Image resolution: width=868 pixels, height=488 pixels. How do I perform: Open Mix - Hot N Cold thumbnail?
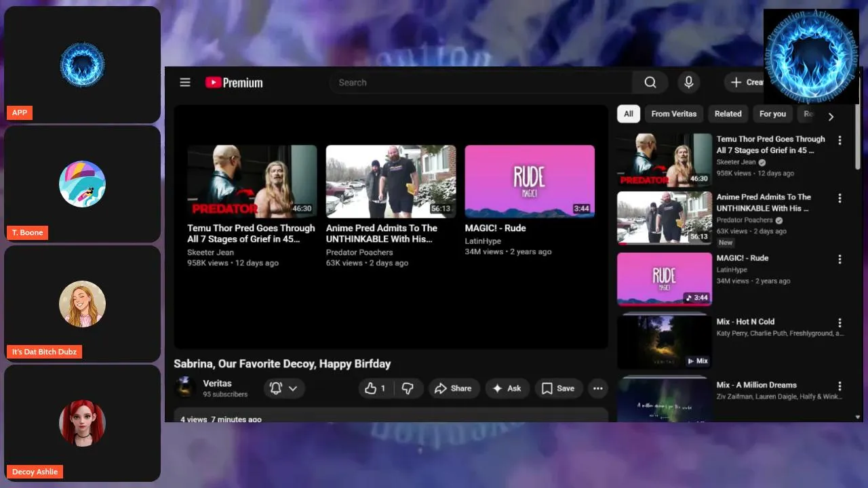click(665, 341)
